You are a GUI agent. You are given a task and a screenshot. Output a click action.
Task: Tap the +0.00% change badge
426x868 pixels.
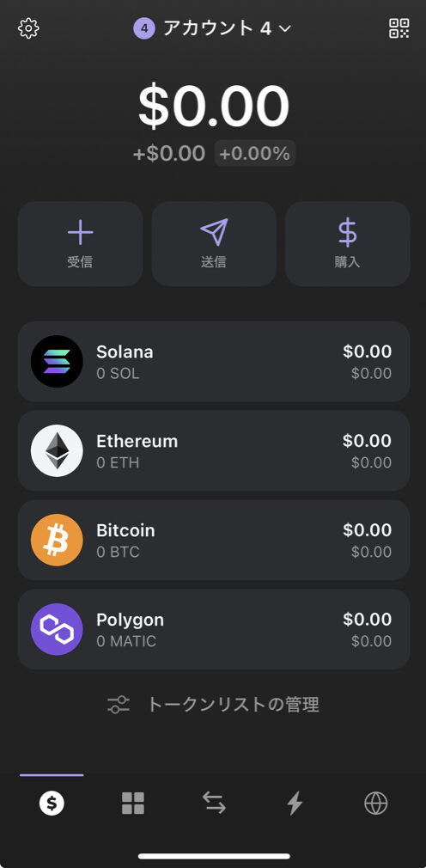point(255,153)
